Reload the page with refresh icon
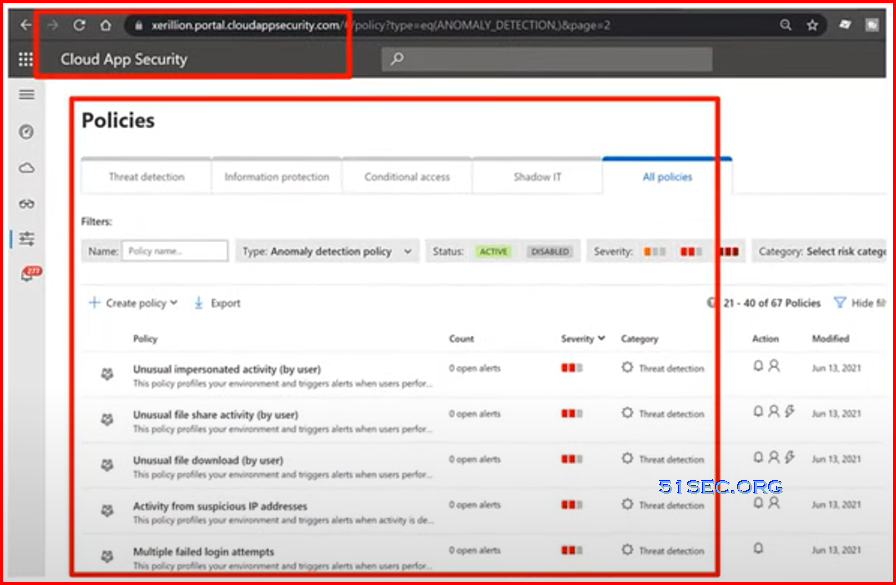Image resolution: width=896 pixels, height=585 pixels. pos(79,25)
